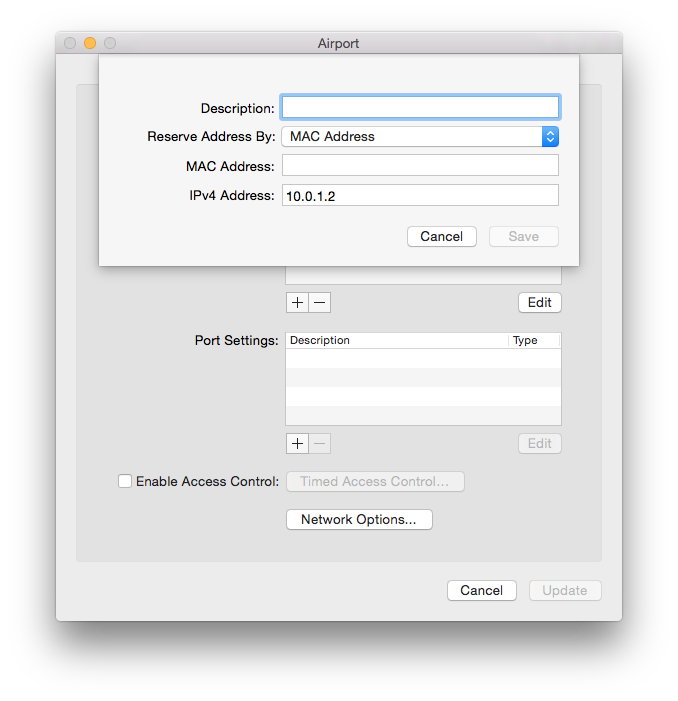Minimize the Airport window with the yellow button
Viewport: 678px width, 701px height.
pyautogui.click(x=90, y=43)
